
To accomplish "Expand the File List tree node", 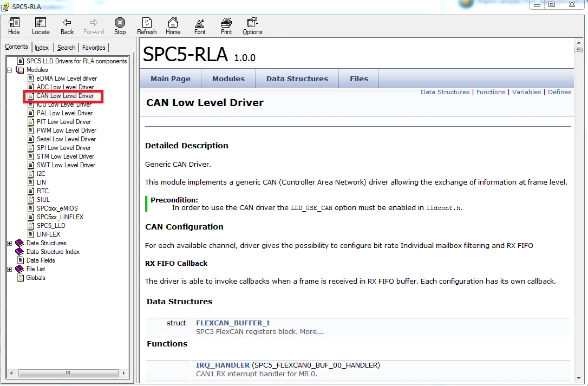I will 9,269.
